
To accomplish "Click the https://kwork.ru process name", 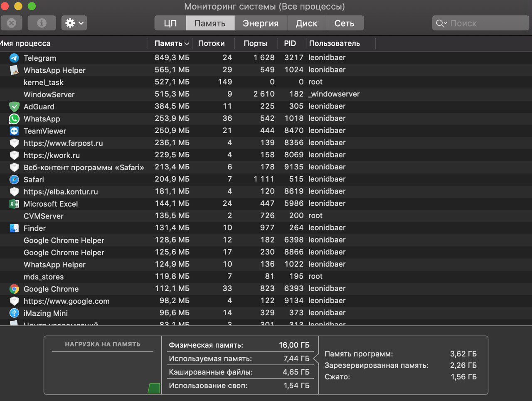I will (x=52, y=155).
